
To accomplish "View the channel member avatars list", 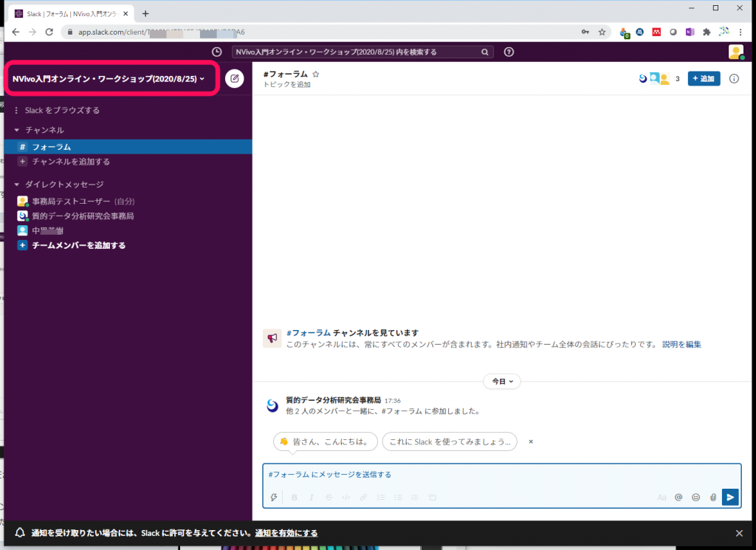I will click(x=654, y=78).
